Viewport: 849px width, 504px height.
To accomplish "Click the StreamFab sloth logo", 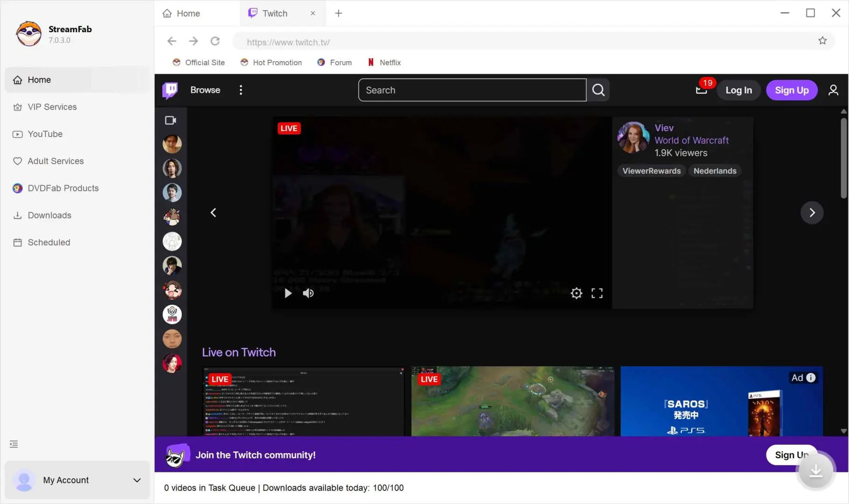I will (28, 34).
